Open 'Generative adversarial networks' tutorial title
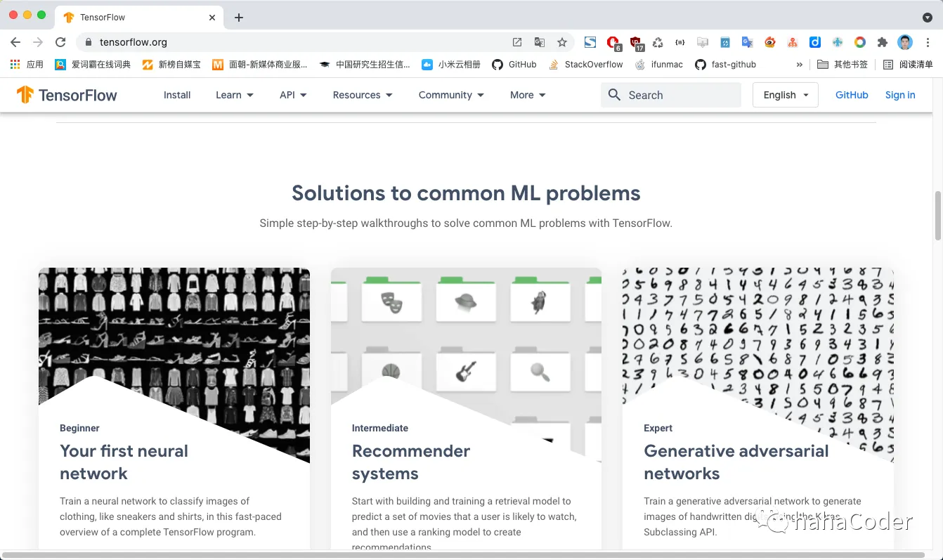Screen dimensions: 943x560 736,462
